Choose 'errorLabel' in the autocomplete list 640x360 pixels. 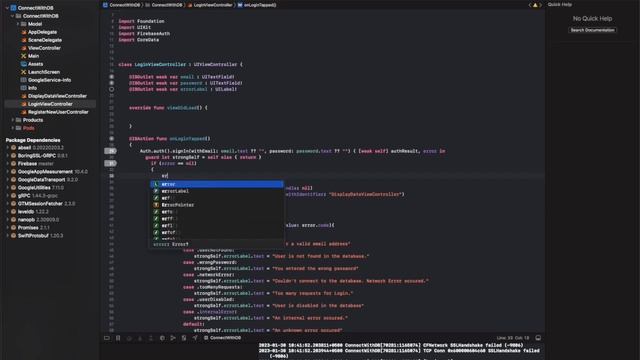pos(217,191)
